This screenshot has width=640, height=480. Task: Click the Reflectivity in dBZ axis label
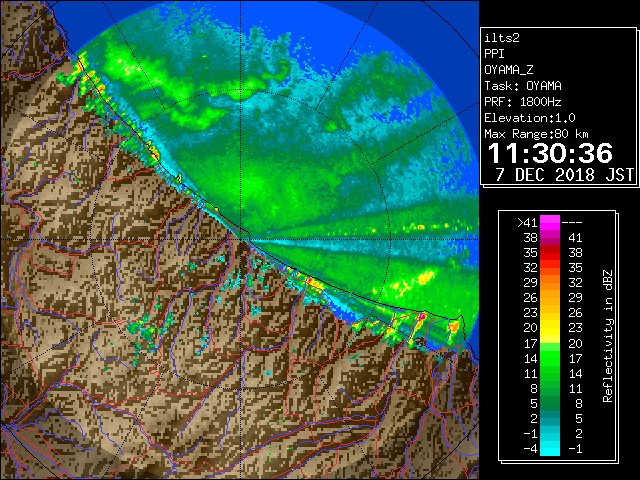pos(608,336)
